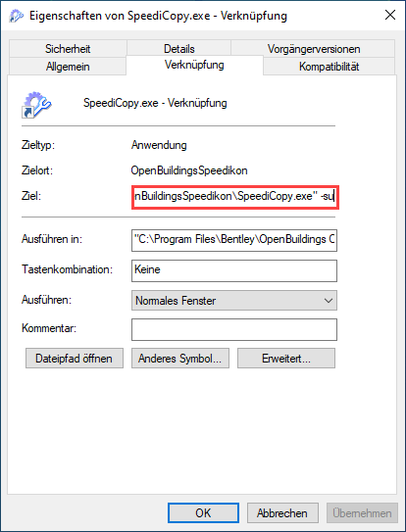Go to the Allgemein tab
The image size is (406, 532).
tap(68, 67)
